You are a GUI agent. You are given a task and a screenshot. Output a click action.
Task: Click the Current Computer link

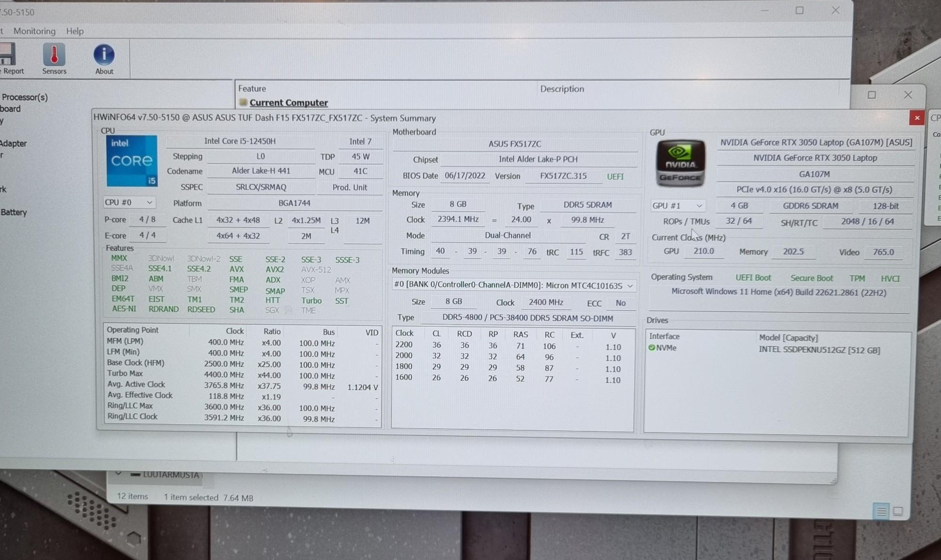[288, 103]
